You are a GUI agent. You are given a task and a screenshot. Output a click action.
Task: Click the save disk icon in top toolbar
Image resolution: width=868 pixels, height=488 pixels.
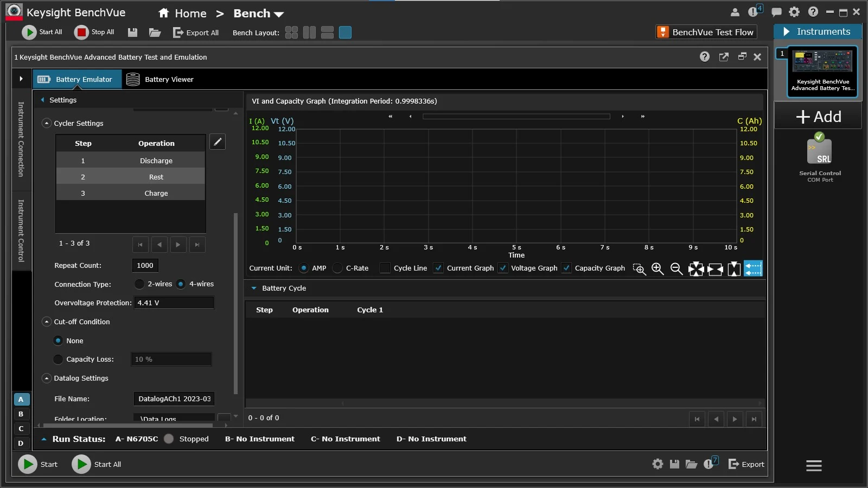click(132, 33)
